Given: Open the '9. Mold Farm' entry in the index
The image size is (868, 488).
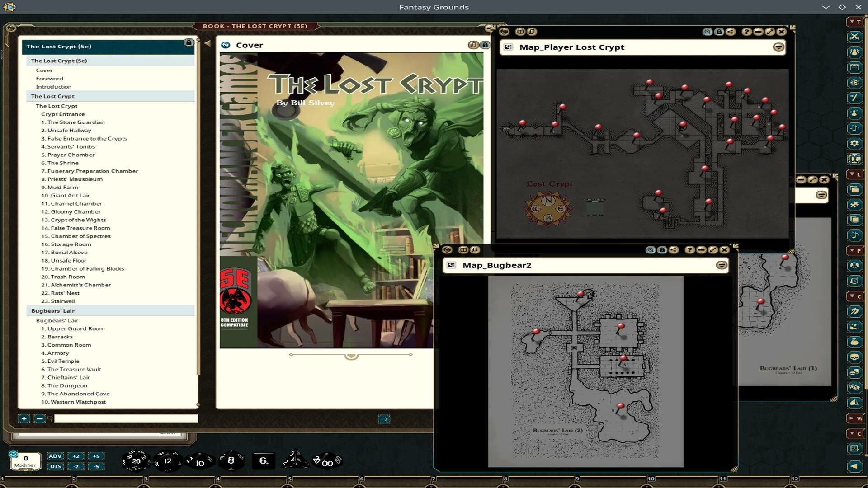Looking at the screenshot, I should tap(61, 187).
